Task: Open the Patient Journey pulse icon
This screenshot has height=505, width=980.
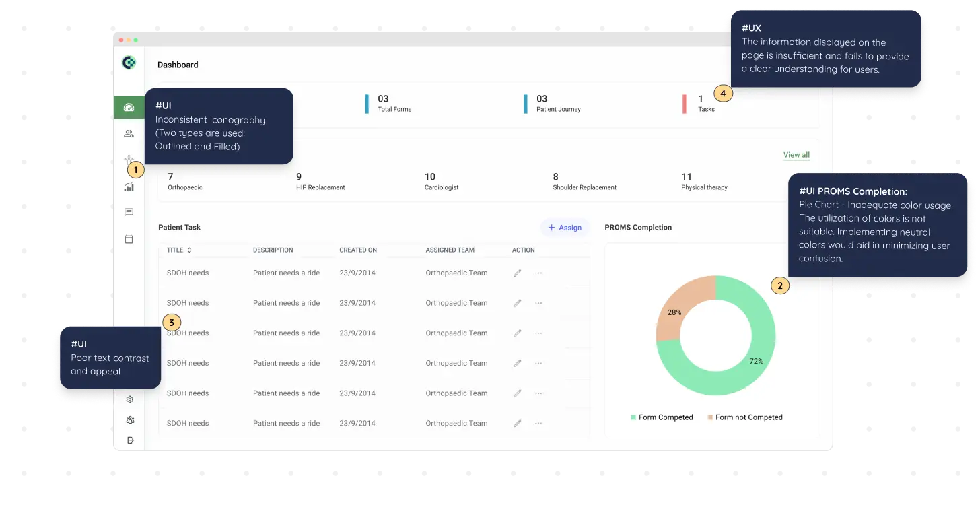Action: click(x=129, y=160)
